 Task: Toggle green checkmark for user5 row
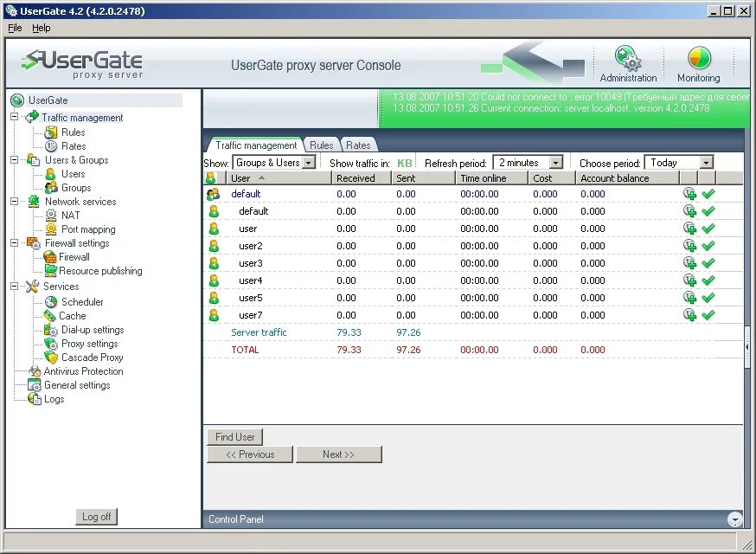(708, 299)
